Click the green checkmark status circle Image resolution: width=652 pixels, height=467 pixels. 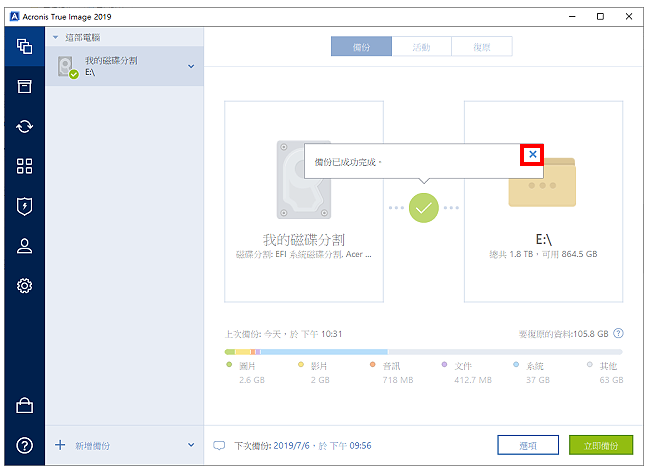click(424, 208)
